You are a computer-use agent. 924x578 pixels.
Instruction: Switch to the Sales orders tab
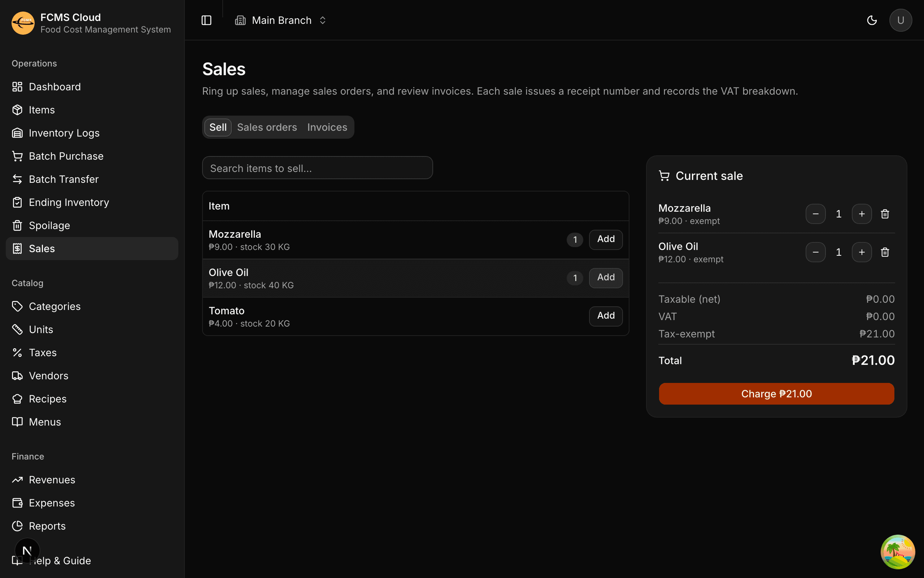(267, 127)
